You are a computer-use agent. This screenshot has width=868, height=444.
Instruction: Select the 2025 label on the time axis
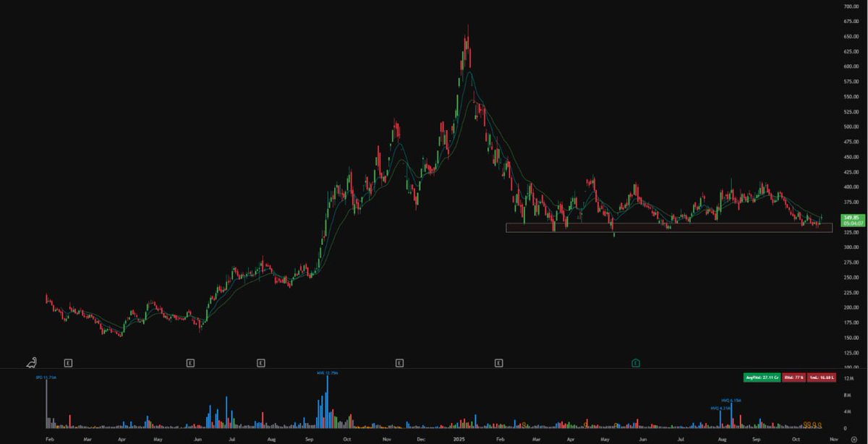tap(458, 439)
